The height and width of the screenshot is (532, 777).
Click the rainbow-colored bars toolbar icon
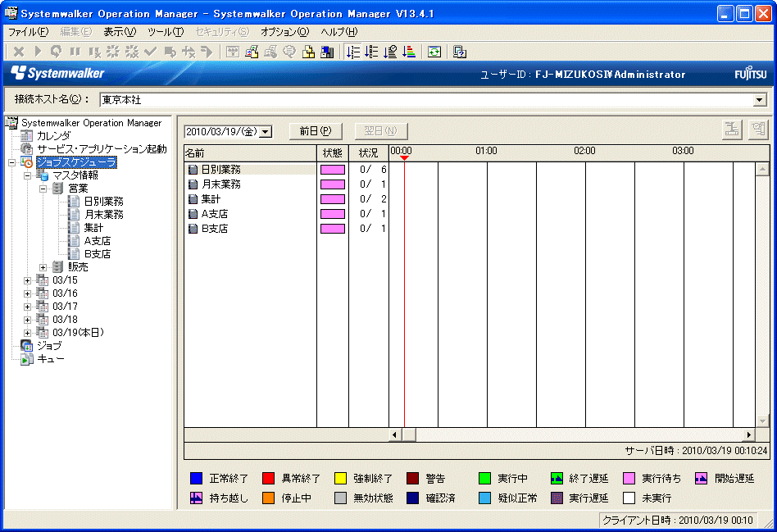410,52
